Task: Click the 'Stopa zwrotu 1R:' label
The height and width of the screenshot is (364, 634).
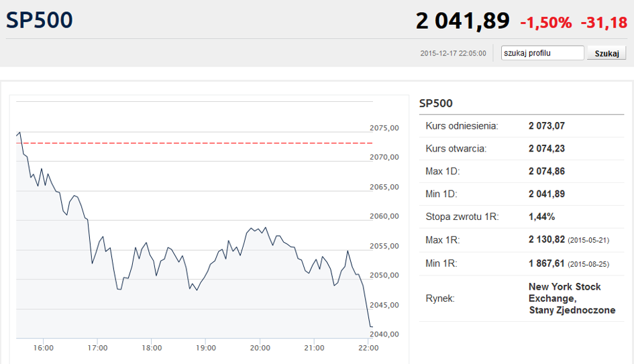Action: pyautogui.click(x=462, y=217)
